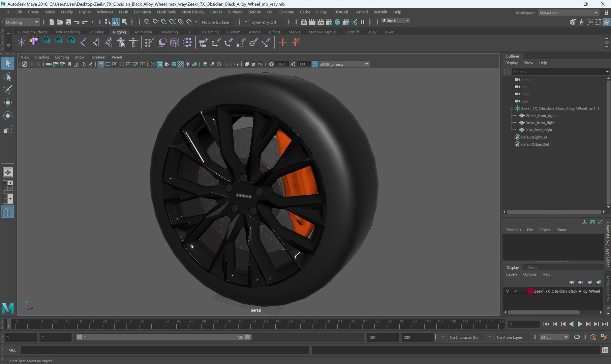
Task: Open the 24 fps frame rate dropdown
Action: pyautogui.click(x=554, y=337)
